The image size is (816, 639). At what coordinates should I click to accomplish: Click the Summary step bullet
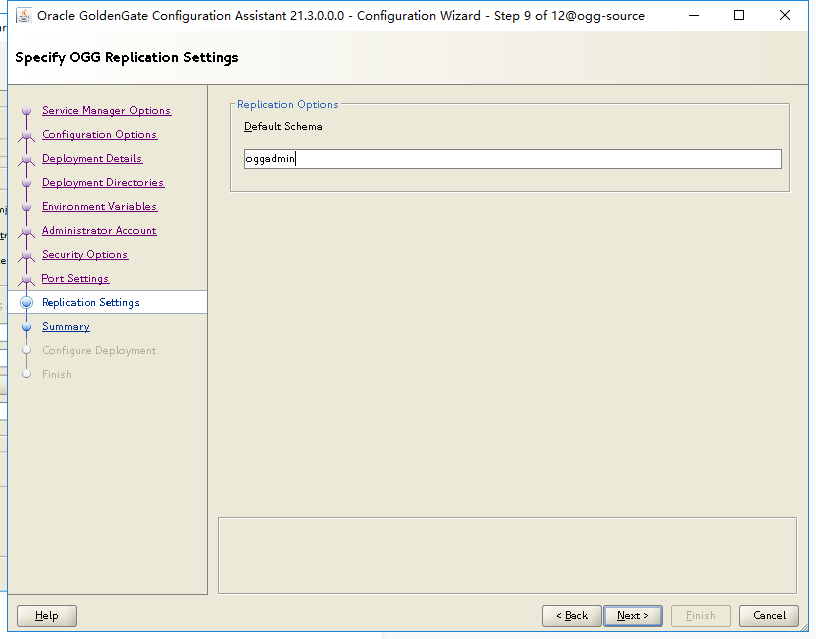click(27, 326)
